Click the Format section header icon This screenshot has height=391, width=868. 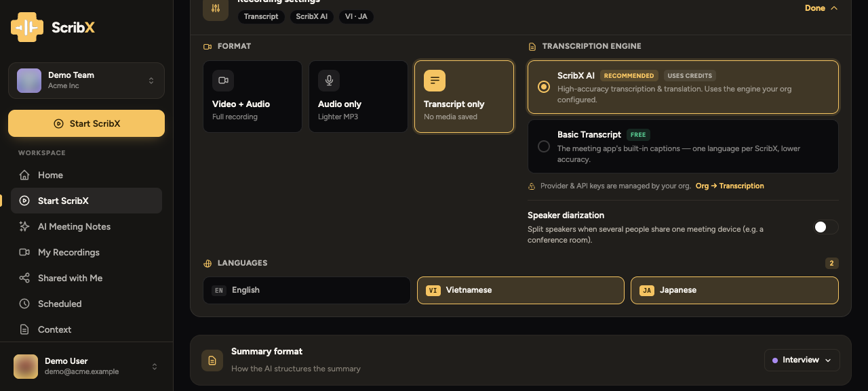(x=208, y=46)
